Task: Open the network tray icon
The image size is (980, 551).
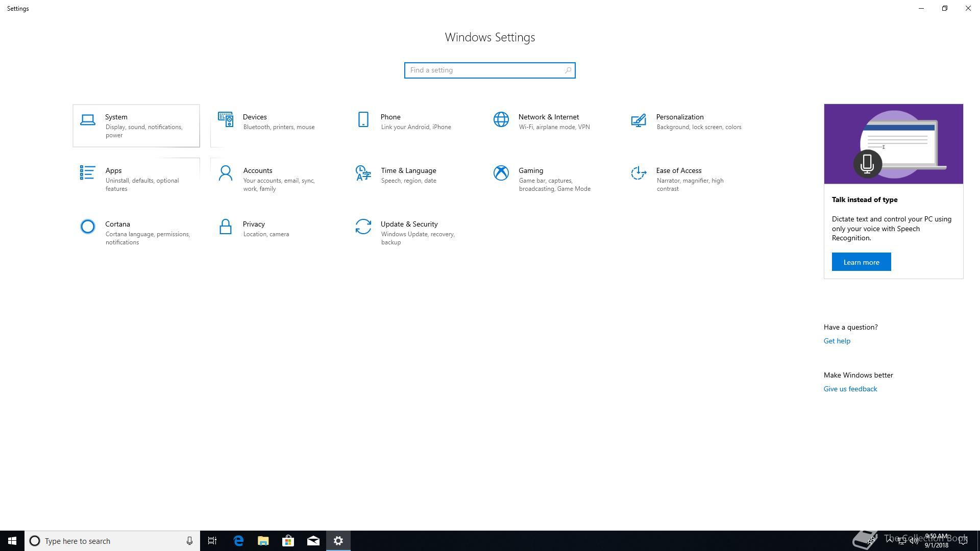Action: click(902, 541)
